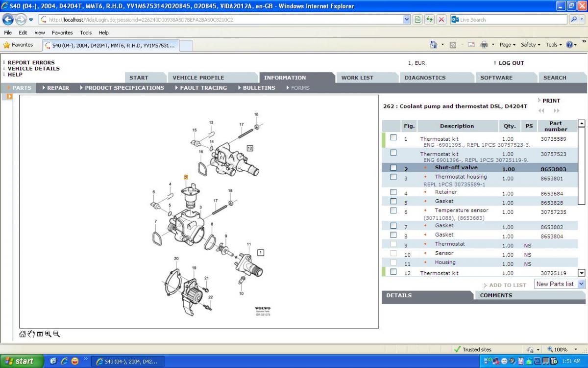Click the IE Help question mark icon

[569, 45]
